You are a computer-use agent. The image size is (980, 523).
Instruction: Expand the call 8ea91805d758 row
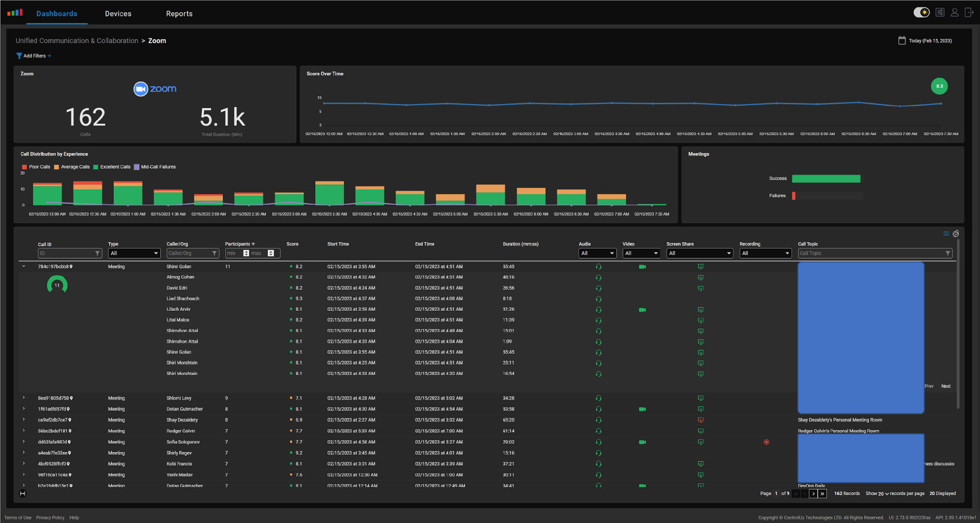pyautogui.click(x=24, y=398)
